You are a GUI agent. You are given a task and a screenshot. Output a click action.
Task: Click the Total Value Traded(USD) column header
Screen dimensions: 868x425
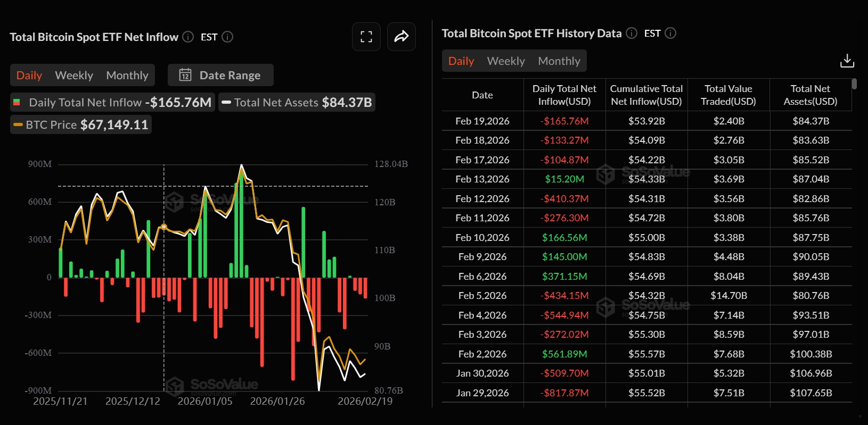click(x=728, y=95)
